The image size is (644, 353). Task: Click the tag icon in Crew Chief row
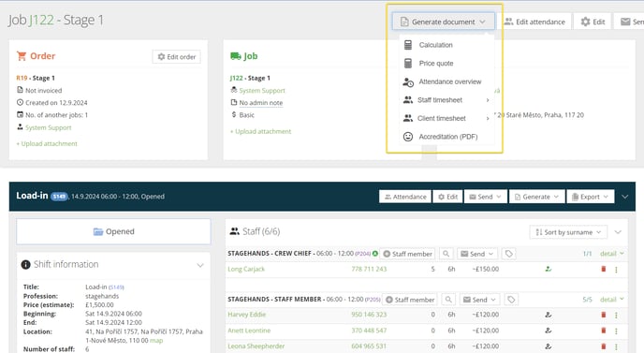pyautogui.click(x=509, y=254)
